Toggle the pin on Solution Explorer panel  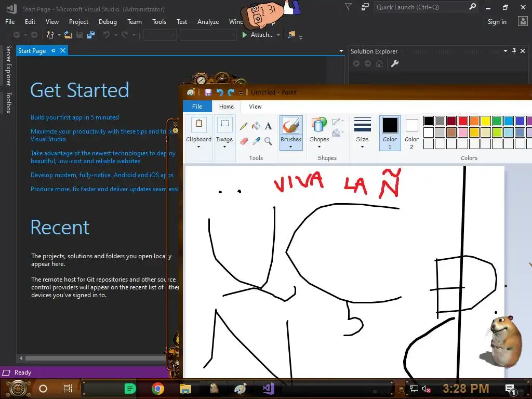514,51
